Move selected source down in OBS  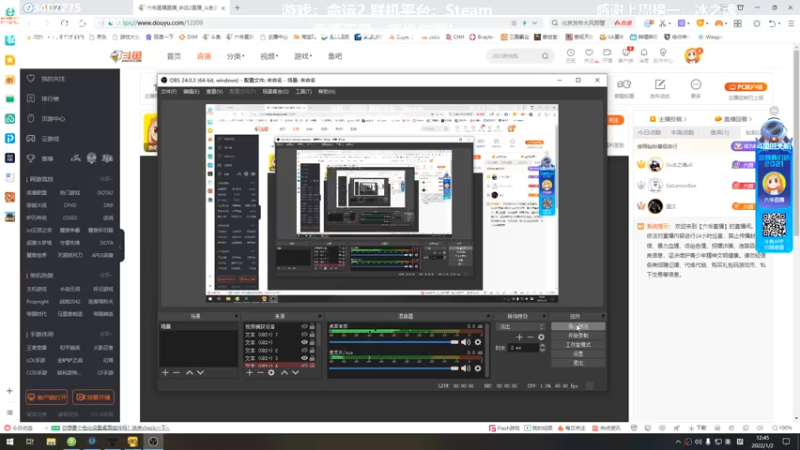[x=295, y=373]
